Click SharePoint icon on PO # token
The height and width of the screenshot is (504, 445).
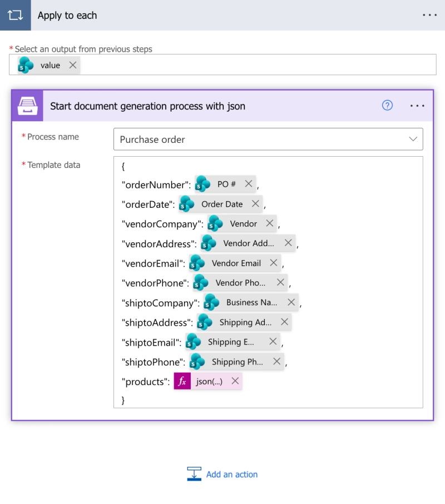pos(203,184)
